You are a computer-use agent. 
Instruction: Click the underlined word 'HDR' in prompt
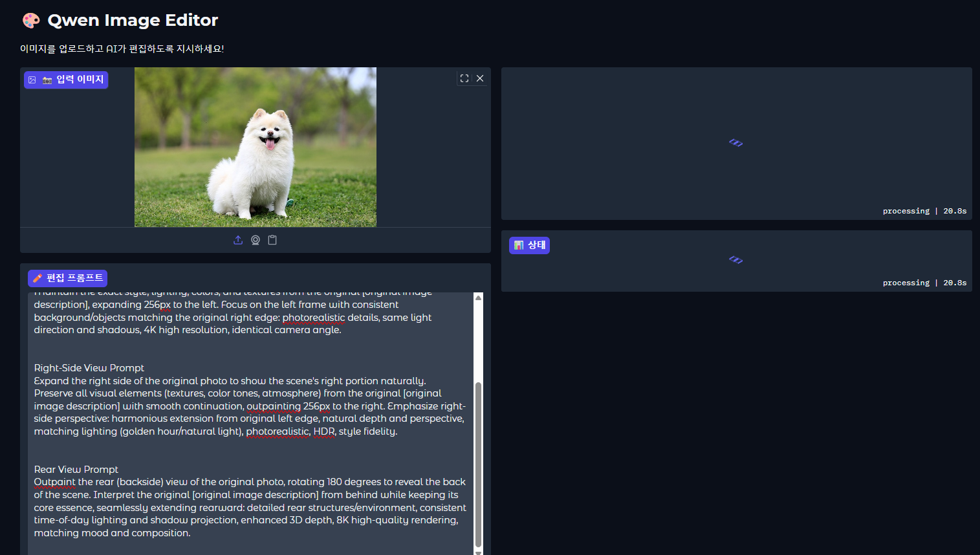pos(324,431)
